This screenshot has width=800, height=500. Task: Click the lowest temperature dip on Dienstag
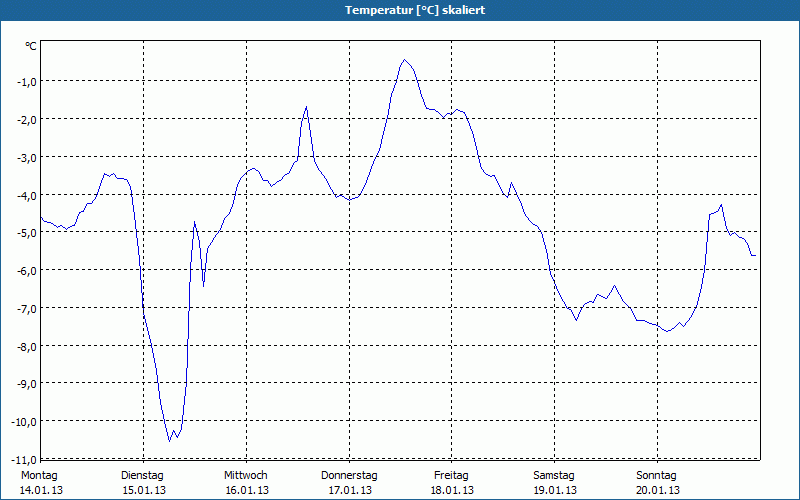[170, 441]
